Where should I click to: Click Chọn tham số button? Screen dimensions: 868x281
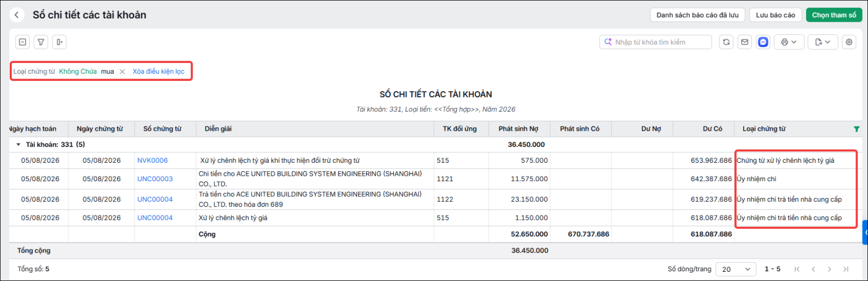tap(834, 15)
